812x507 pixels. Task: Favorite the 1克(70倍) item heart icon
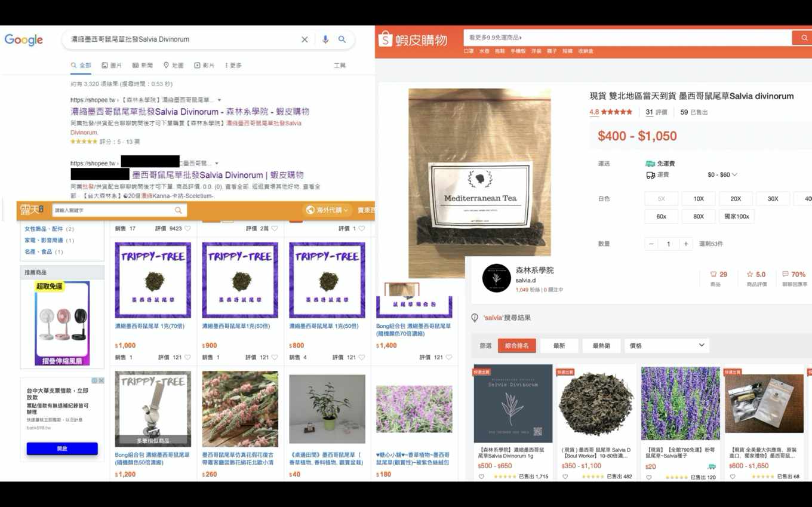coord(187,358)
